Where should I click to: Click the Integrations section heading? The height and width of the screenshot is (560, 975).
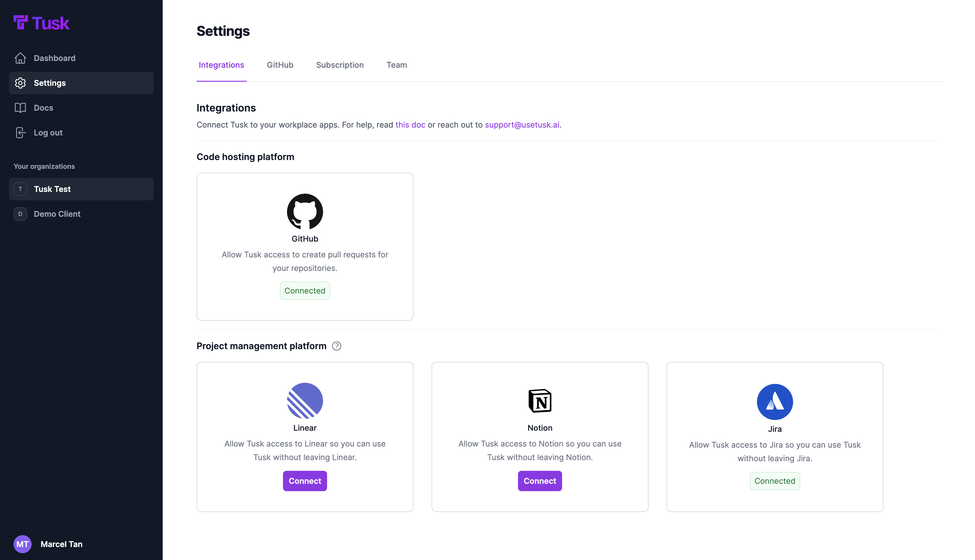[226, 108]
